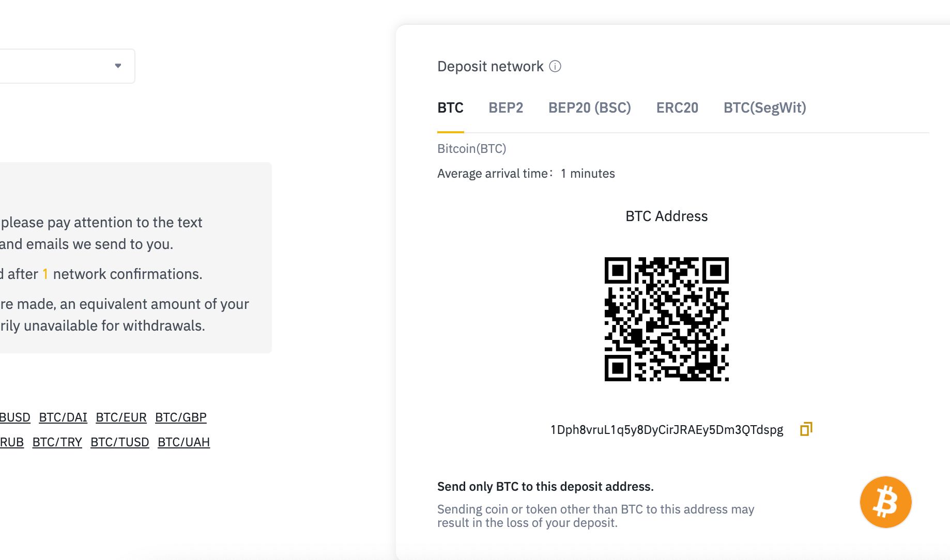Screen dimensions: 950x560
Task: Choose the BTC(SegWit) network tab
Action: pyautogui.click(x=764, y=107)
